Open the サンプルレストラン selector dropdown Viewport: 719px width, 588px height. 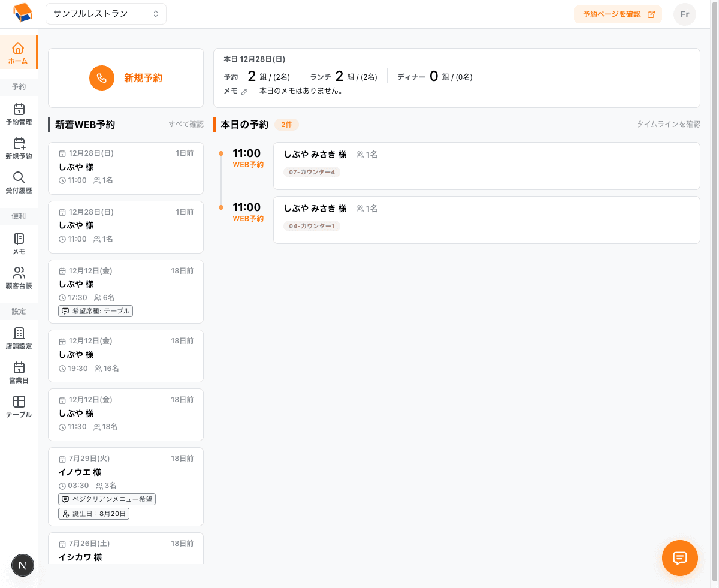click(105, 13)
